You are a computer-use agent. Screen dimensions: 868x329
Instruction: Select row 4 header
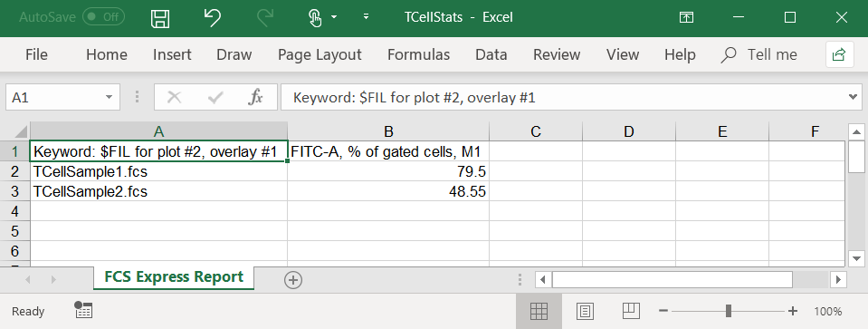coord(15,211)
